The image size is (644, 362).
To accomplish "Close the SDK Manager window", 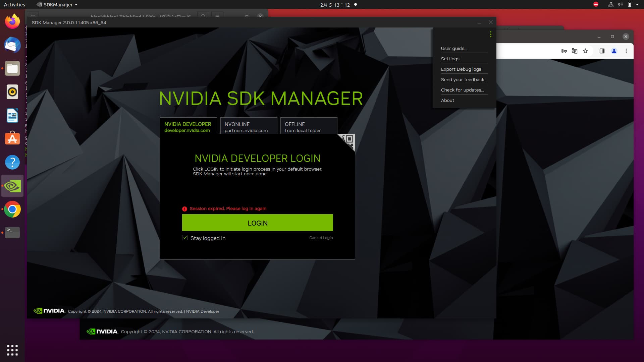I will click(490, 22).
